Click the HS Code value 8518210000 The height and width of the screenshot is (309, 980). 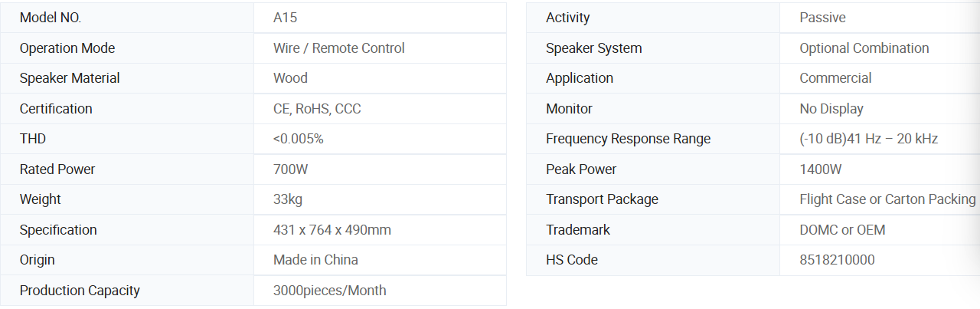coord(837,260)
